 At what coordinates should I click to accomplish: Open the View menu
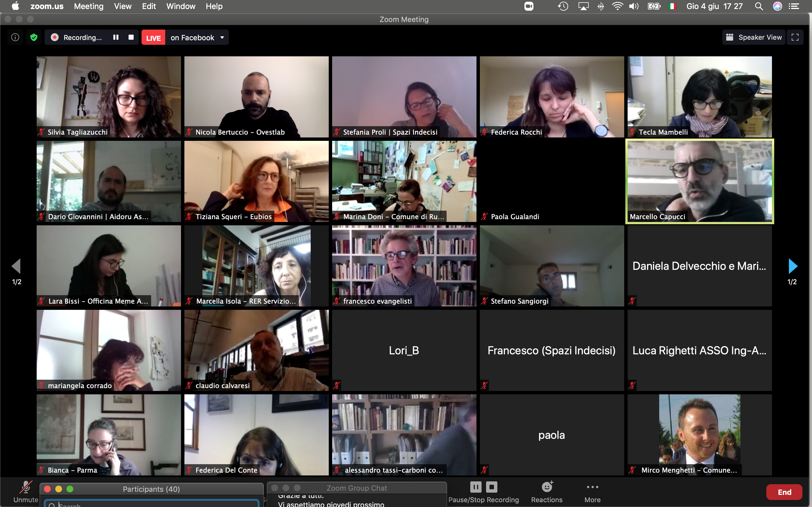(122, 6)
